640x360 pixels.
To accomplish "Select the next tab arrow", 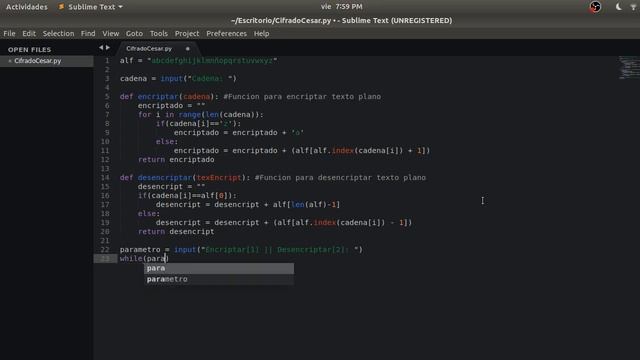I will click(x=108, y=48).
